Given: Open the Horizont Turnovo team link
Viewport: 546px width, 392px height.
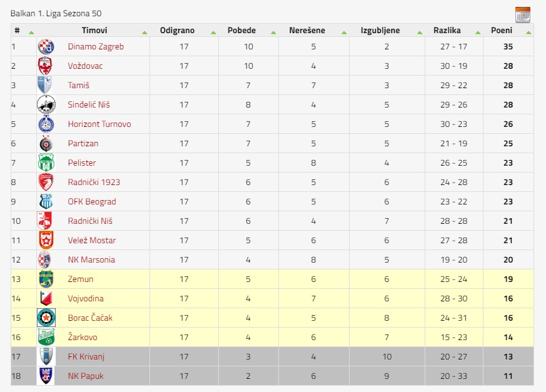Looking at the screenshot, I should tap(99, 124).
